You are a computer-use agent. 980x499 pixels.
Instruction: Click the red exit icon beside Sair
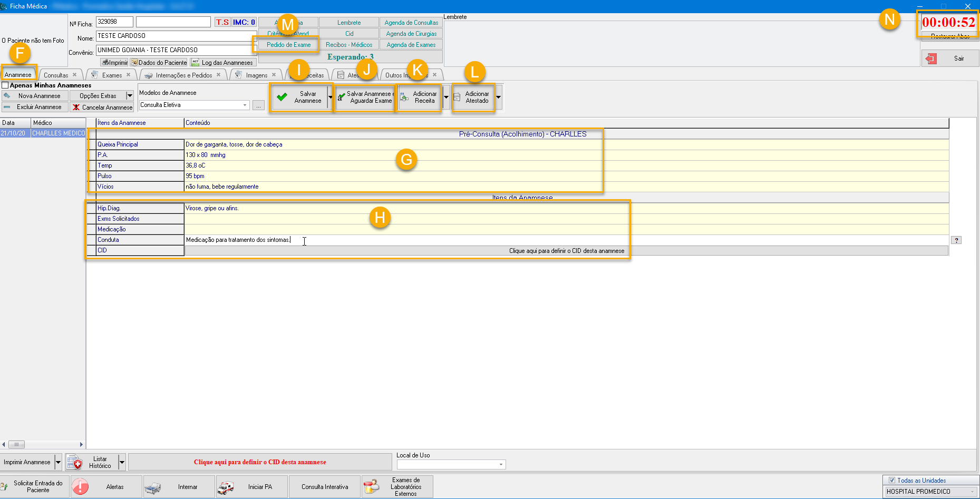932,58
